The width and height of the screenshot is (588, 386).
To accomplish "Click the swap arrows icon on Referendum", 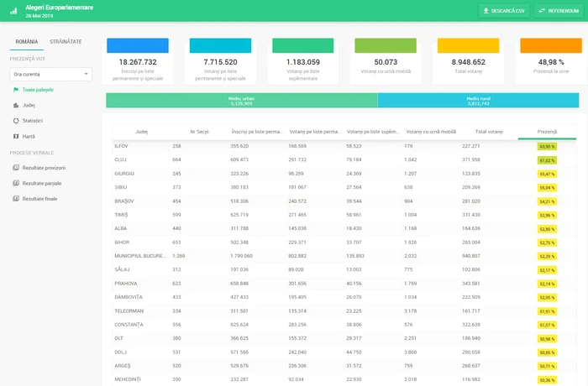I will tap(541, 11).
